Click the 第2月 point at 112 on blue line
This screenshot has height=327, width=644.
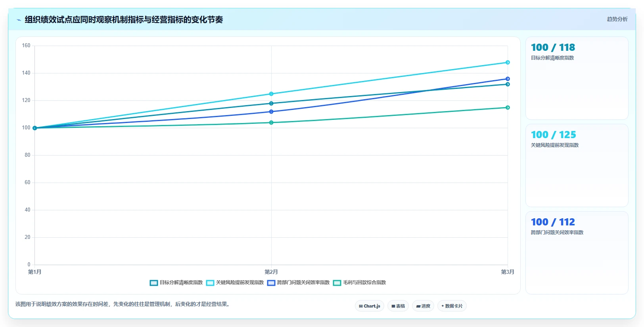pyautogui.click(x=271, y=112)
